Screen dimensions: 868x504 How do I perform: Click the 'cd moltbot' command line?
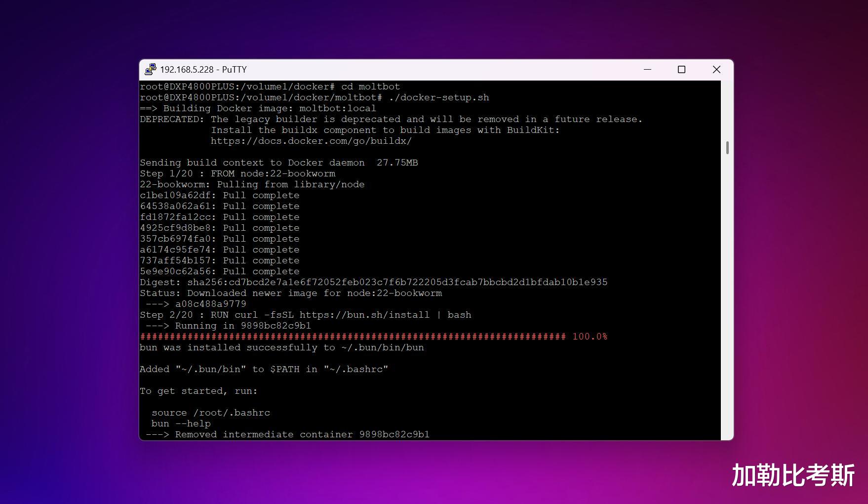point(270,86)
